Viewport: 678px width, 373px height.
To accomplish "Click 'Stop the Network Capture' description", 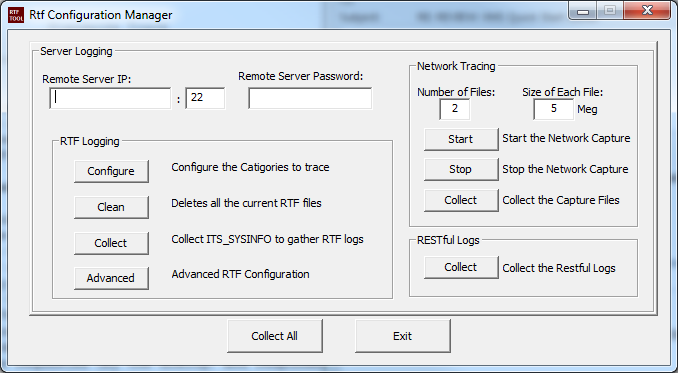I will click(565, 169).
